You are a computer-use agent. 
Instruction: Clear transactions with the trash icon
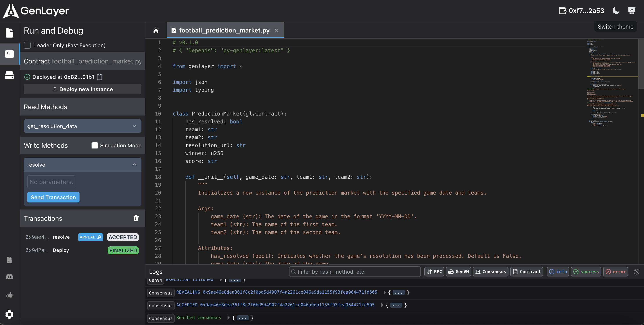[x=136, y=218]
